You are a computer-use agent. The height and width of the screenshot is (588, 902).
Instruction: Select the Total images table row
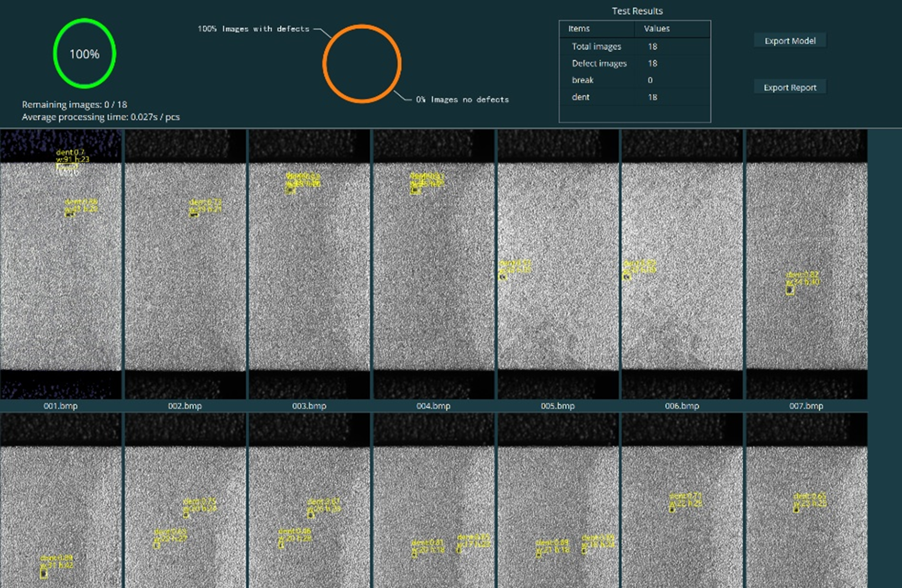634,47
